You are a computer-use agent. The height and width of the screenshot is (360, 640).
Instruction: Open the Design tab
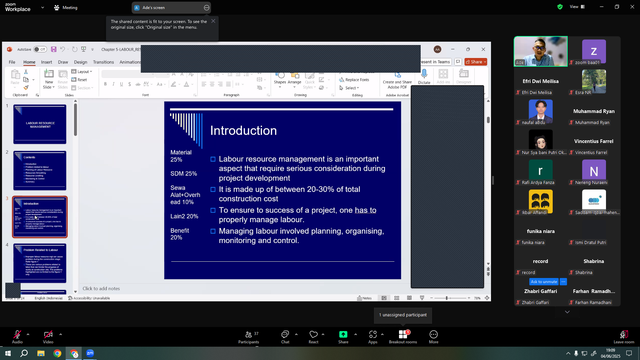80,62
